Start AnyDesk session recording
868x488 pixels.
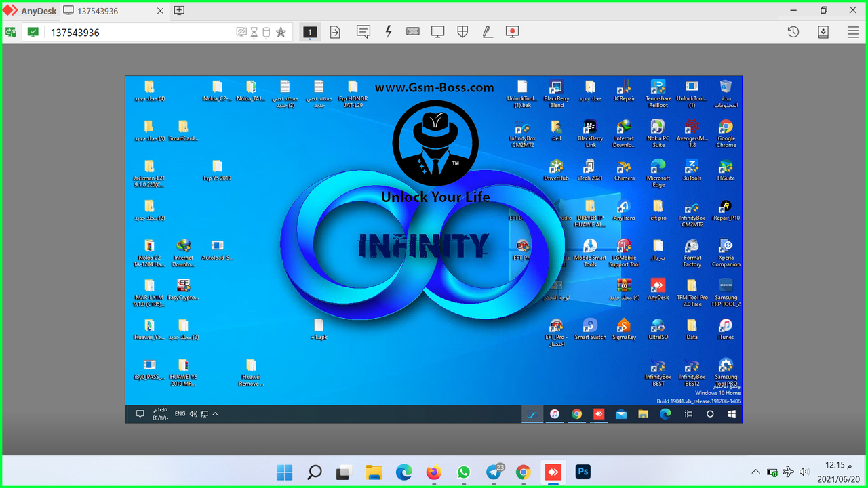(x=513, y=32)
